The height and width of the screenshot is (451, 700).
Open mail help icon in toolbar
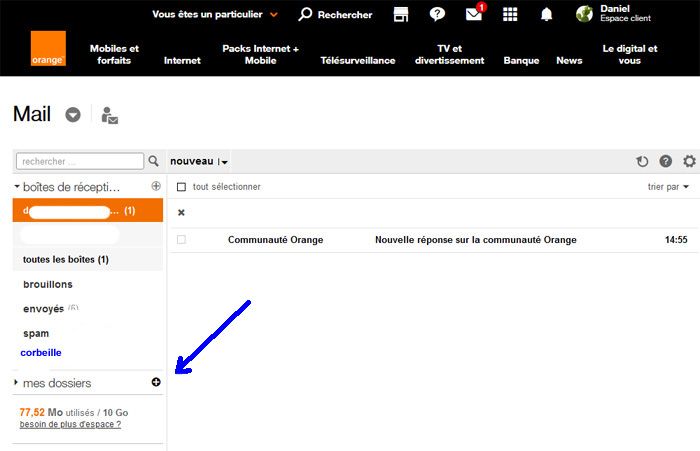click(666, 161)
